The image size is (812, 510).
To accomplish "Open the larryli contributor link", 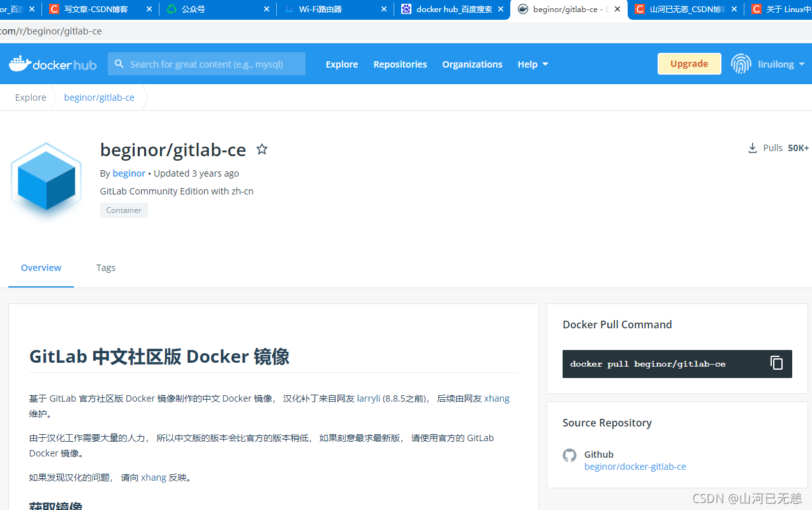I will pyautogui.click(x=369, y=398).
